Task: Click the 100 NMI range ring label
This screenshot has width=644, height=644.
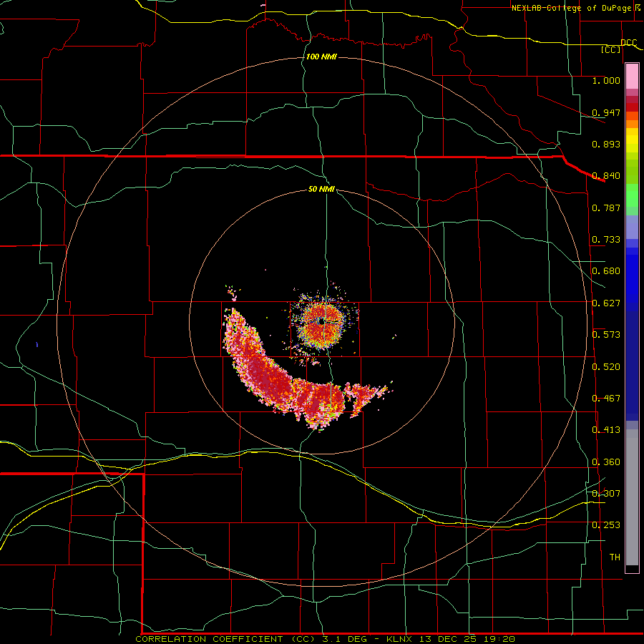Action: click(321, 57)
